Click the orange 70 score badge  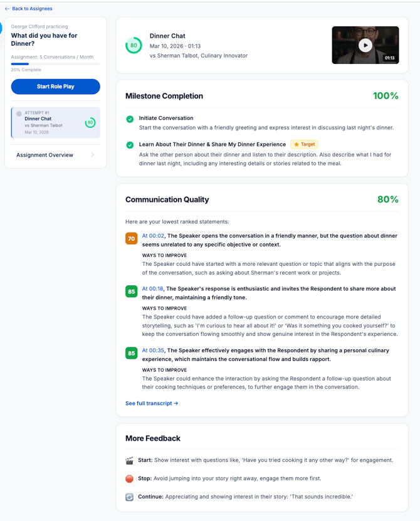pos(131,238)
